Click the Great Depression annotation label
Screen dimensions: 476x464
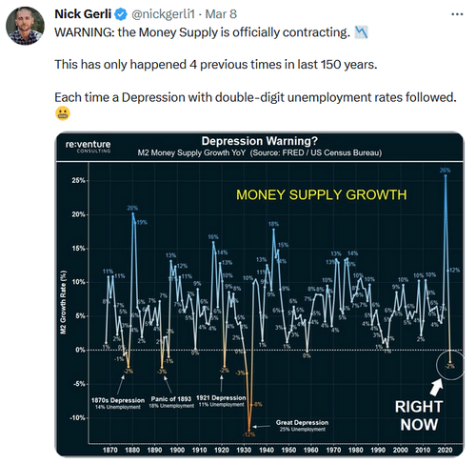click(302, 426)
